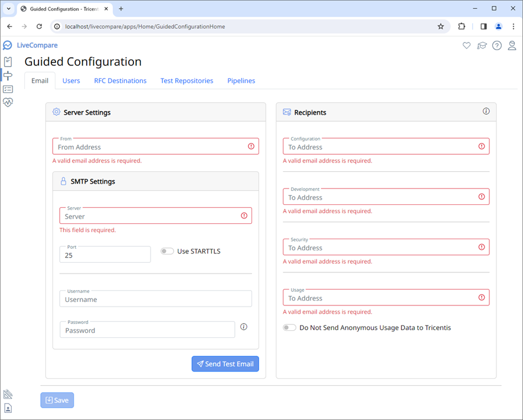Viewport: 523px width, 420px height.
Task: Click the heart favorites icon at top right
Action: 466,45
